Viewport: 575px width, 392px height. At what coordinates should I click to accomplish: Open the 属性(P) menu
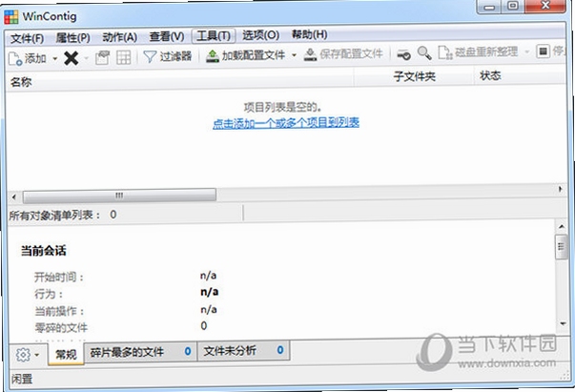[x=73, y=37]
